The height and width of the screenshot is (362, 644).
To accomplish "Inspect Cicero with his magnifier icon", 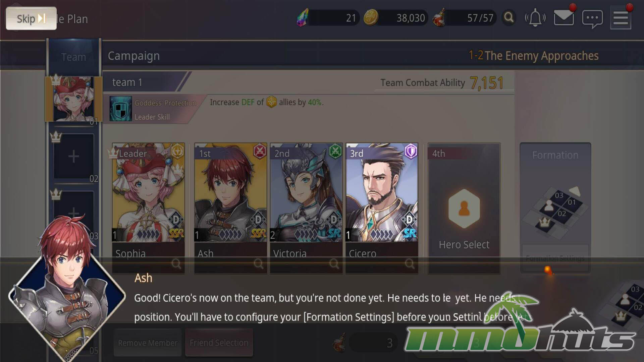I will [410, 264].
